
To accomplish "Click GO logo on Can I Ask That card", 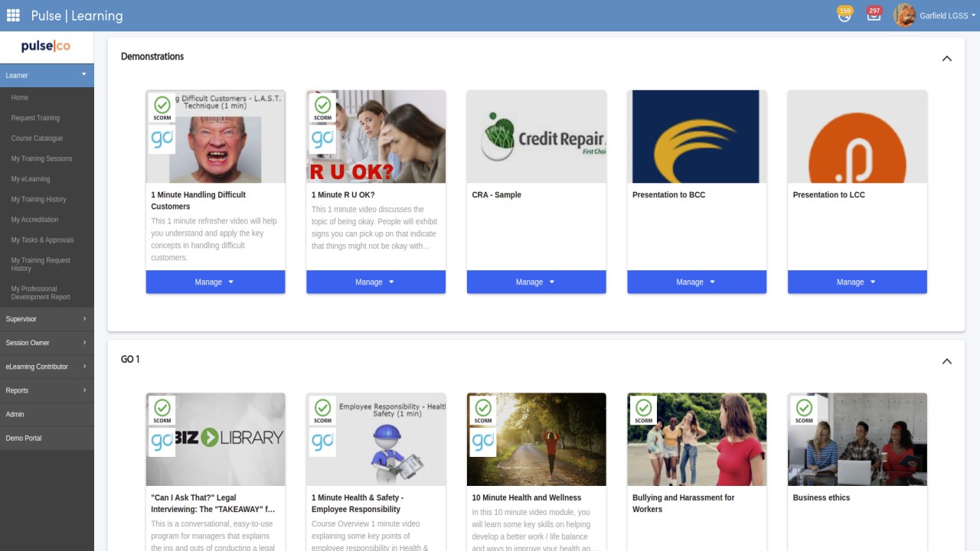I will click(x=162, y=442).
